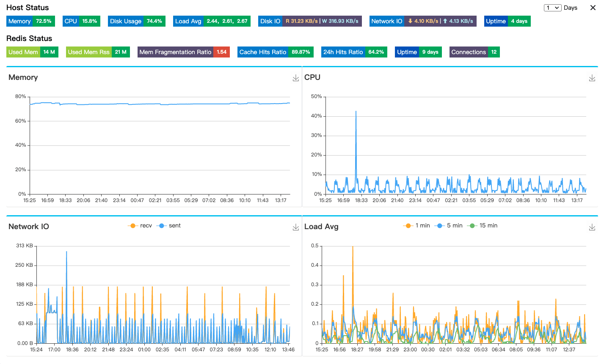Click the Load Avg status badge

point(212,21)
